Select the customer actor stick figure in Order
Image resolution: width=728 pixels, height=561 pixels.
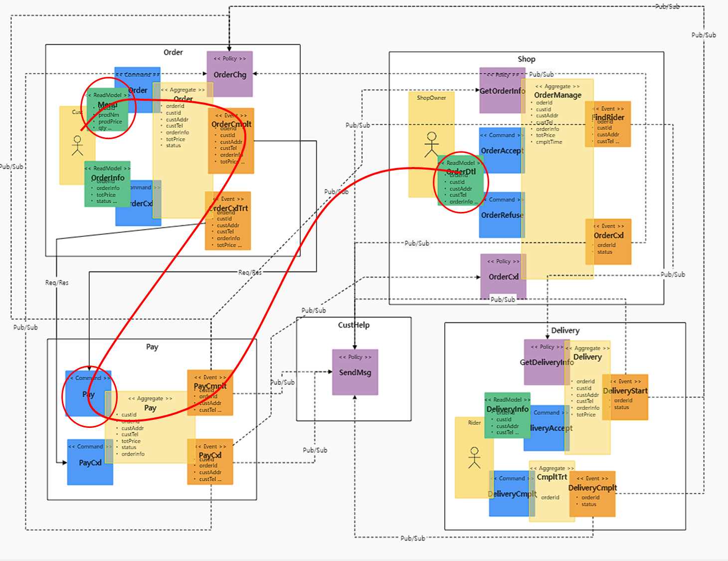[77, 145]
